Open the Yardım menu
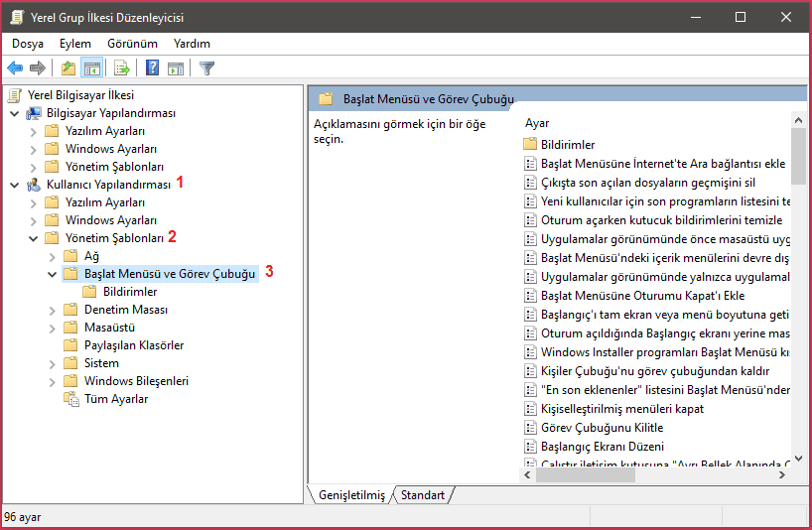This screenshot has height=530, width=812. [192, 44]
